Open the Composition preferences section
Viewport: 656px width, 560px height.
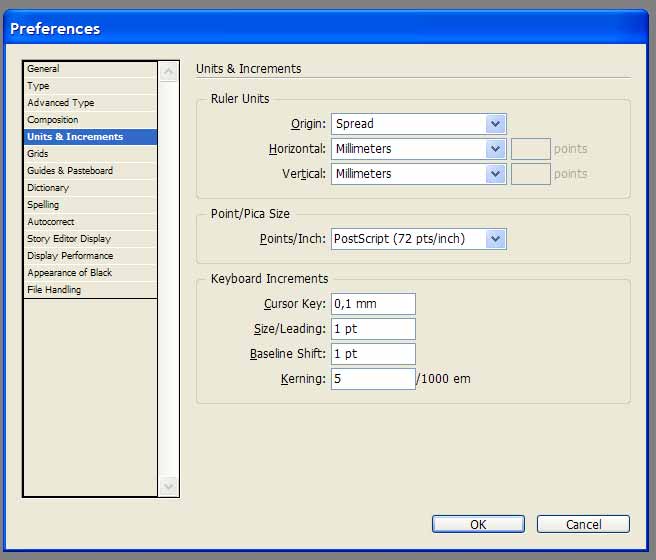point(90,120)
